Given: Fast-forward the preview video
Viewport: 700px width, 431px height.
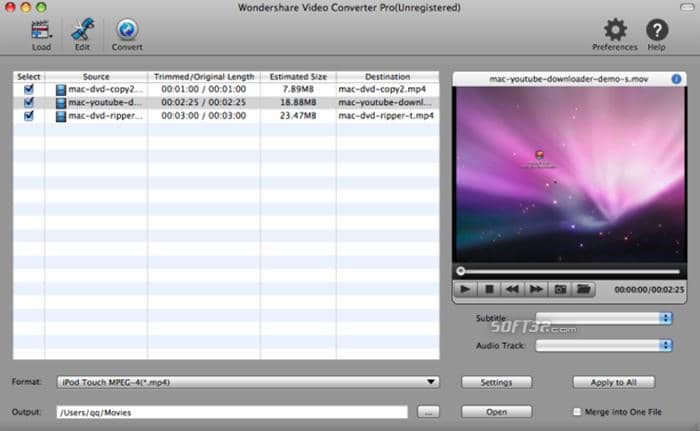Looking at the screenshot, I should (536, 289).
